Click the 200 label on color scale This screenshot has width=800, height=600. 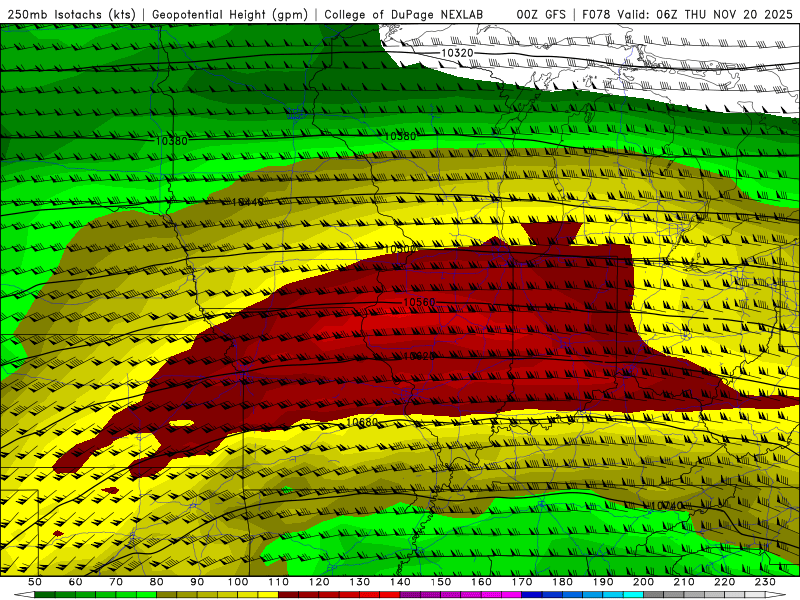[643, 582]
